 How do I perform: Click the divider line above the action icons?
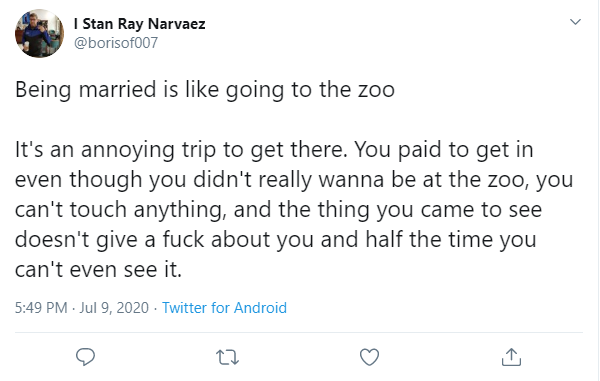[x=298, y=332]
